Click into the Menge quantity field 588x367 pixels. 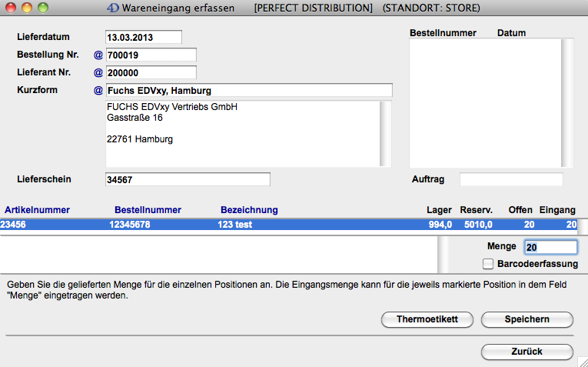550,248
